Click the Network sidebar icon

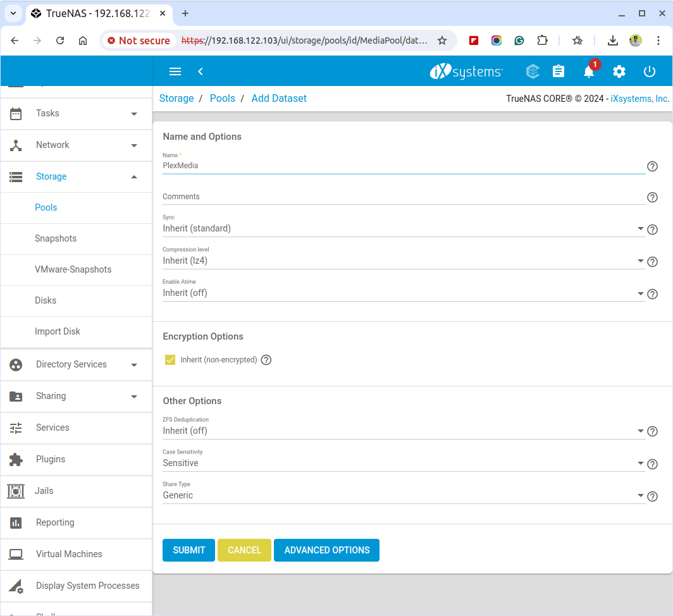(x=16, y=145)
